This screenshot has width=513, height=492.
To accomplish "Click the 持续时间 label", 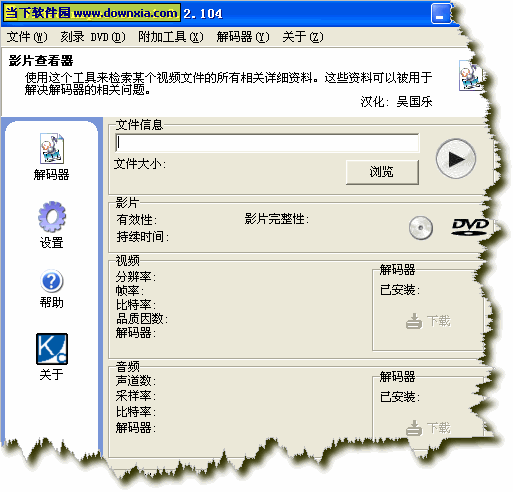I will (x=142, y=237).
